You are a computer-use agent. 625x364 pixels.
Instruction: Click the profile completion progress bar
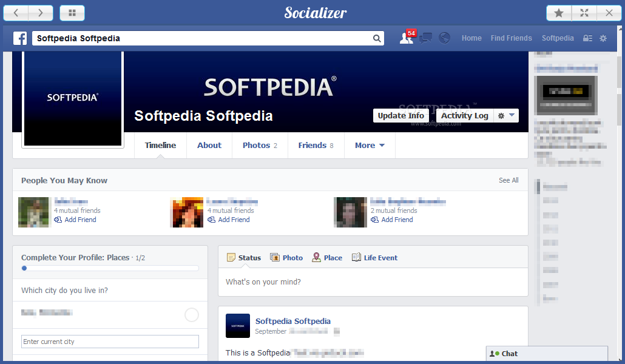click(110, 268)
